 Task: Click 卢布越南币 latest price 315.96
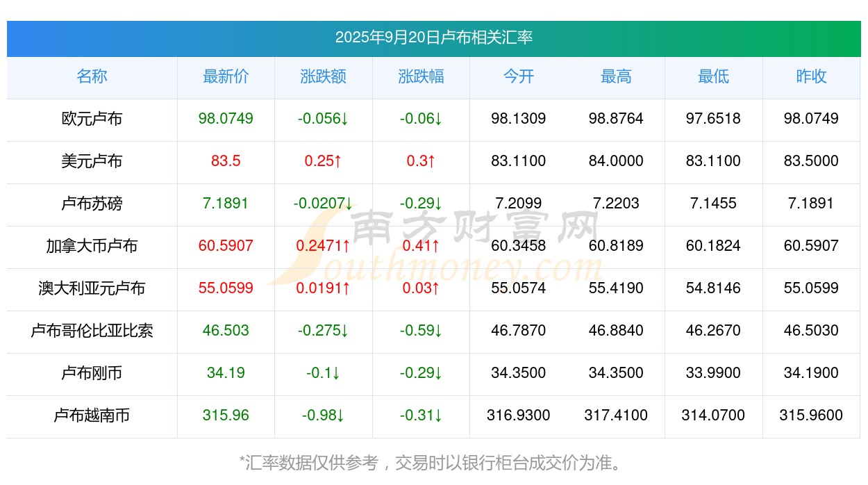click(x=226, y=416)
